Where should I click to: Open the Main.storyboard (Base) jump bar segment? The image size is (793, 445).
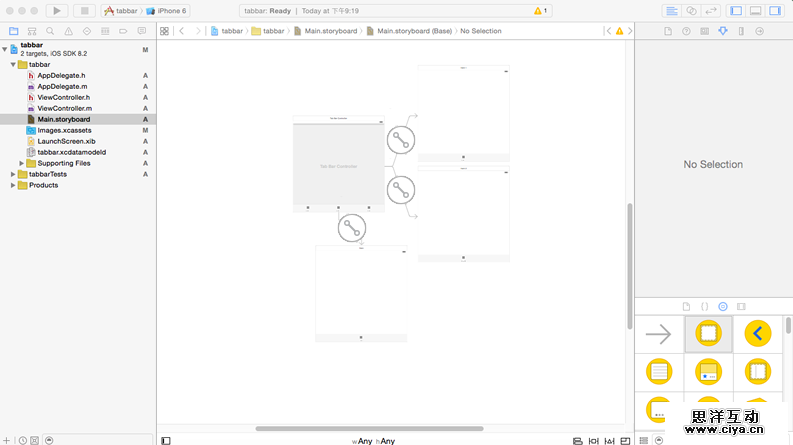(x=409, y=31)
